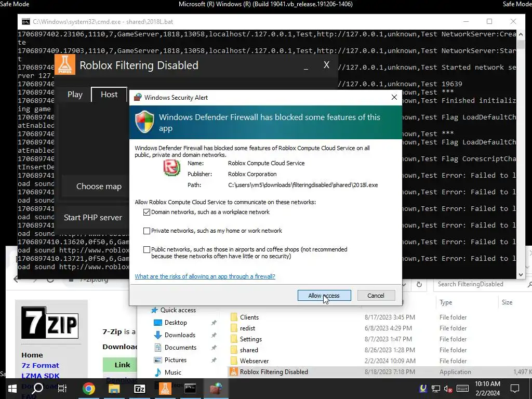Sort Explorer list by Size column
This screenshot has height=399, width=532.
pyautogui.click(x=507, y=302)
